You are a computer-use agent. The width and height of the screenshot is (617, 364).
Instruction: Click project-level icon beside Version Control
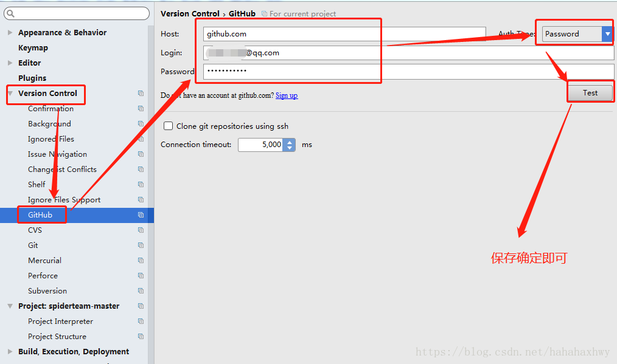pyautogui.click(x=141, y=93)
